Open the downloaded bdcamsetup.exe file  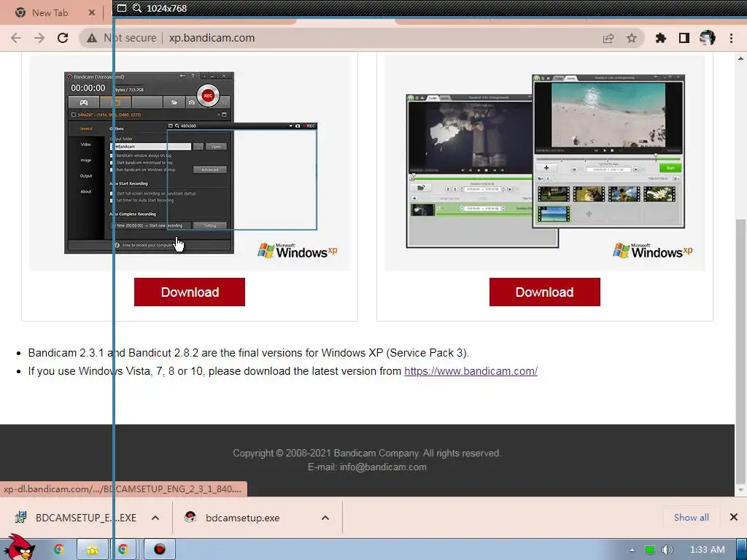coord(233,518)
